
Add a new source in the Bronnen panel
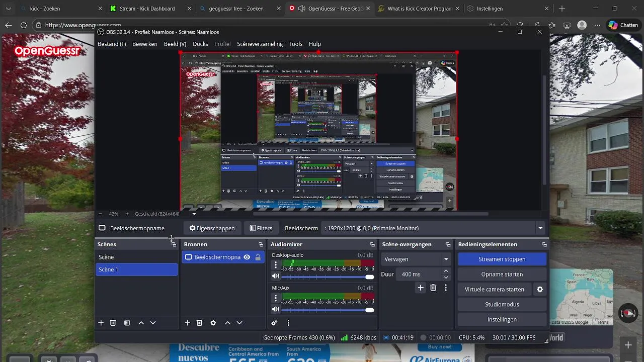tap(187, 323)
